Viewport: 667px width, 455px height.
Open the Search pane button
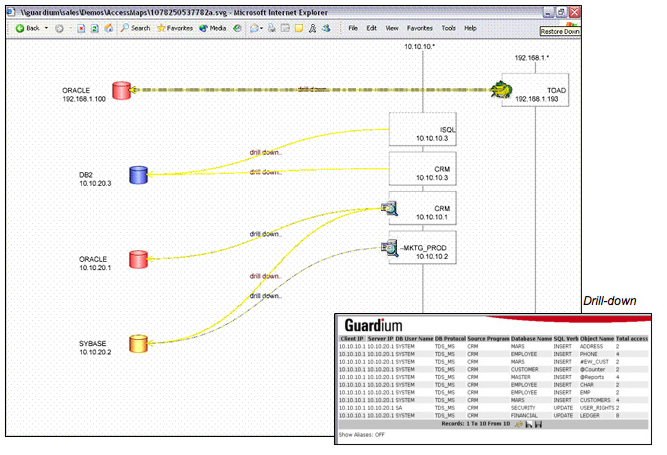(x=135, y=28)
